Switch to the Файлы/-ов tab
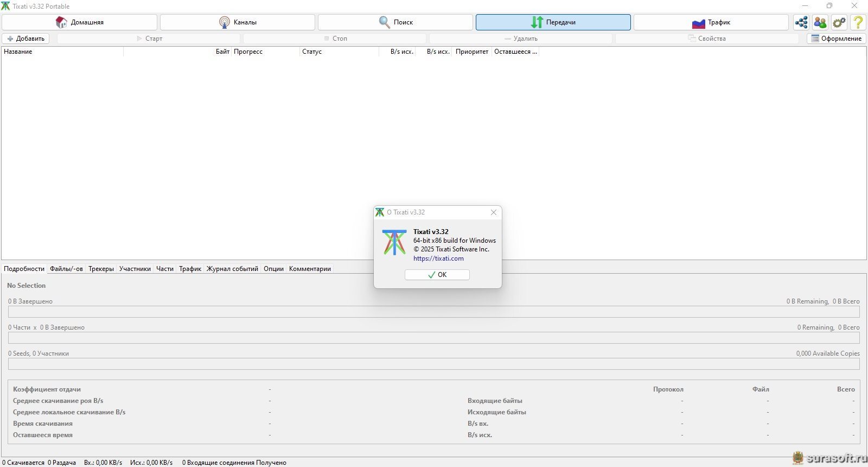Viewport: 868px width, 467px height. click(66, 269)
